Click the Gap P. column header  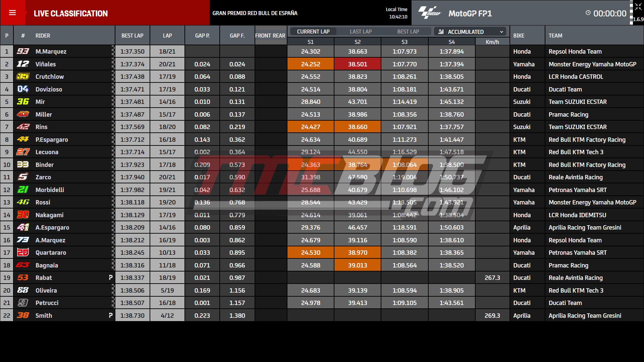202,36
